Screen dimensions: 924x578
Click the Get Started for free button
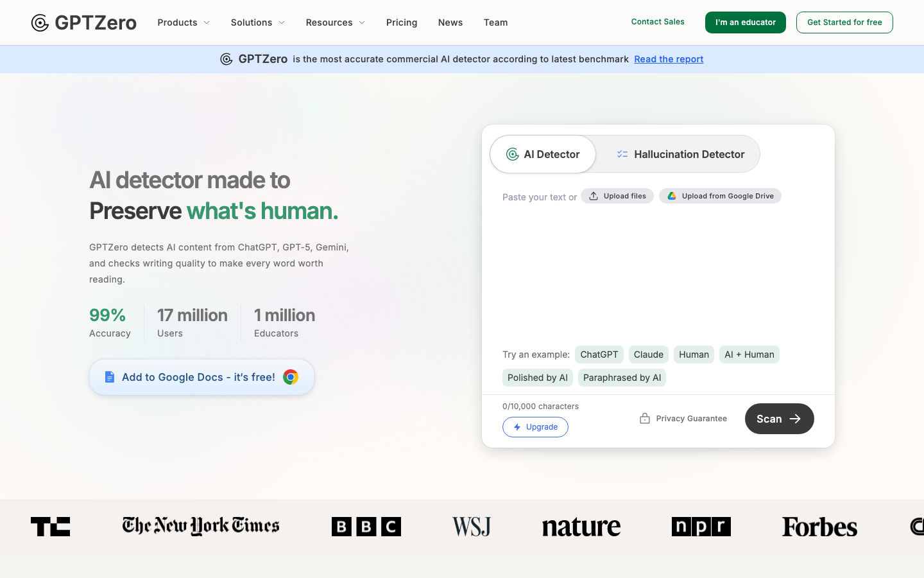(x=844, y=22)
